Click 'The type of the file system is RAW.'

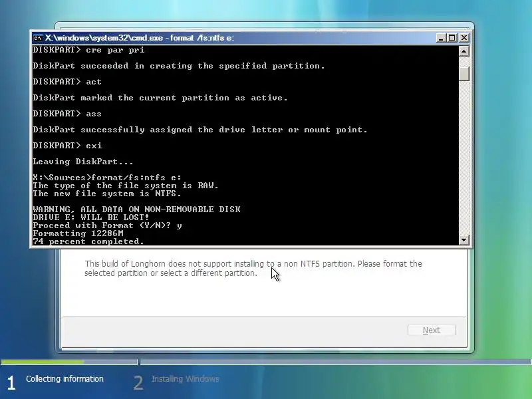126,186
